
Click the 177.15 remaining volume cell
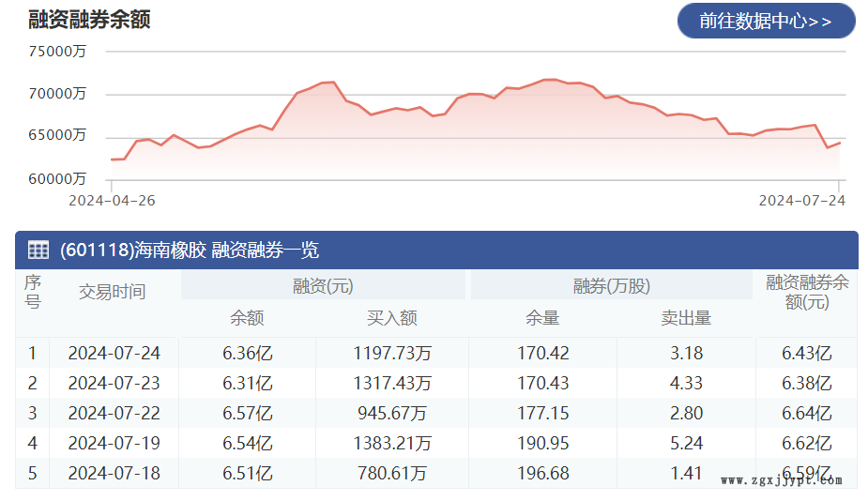click(543, 413)
